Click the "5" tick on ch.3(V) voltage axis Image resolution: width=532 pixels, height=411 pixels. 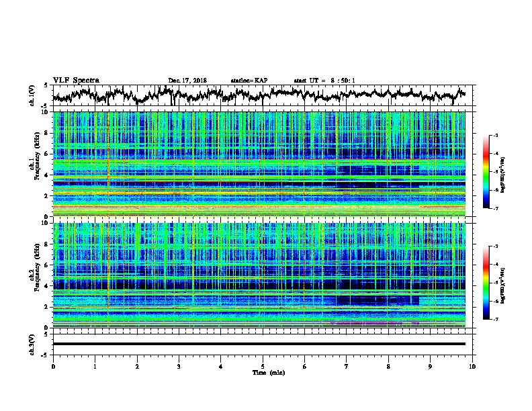click(46, 334)
